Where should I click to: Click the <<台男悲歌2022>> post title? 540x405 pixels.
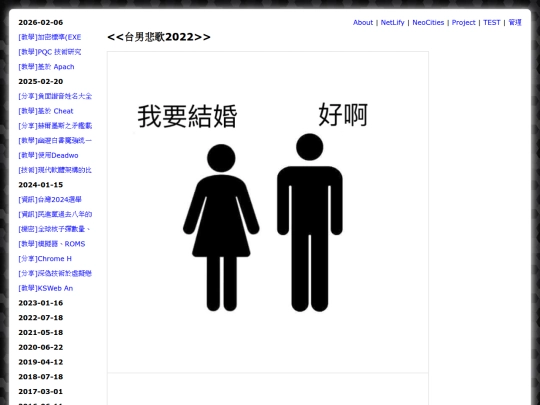[159, 37]
